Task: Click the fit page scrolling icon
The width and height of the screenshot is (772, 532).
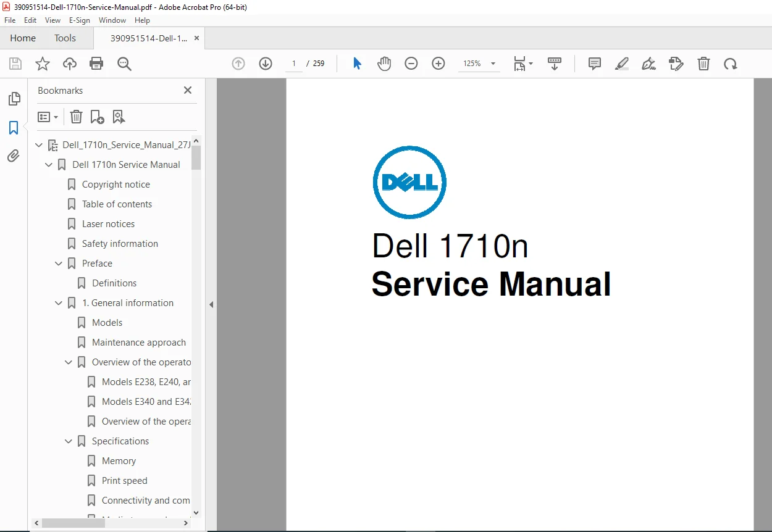Action: tap(519, 64)
